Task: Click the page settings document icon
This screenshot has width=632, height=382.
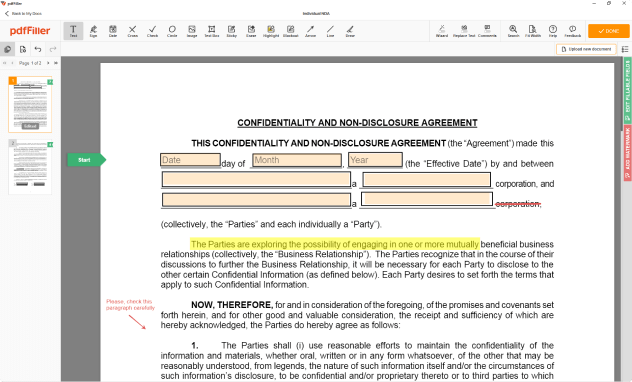Action: click(23, 49)
